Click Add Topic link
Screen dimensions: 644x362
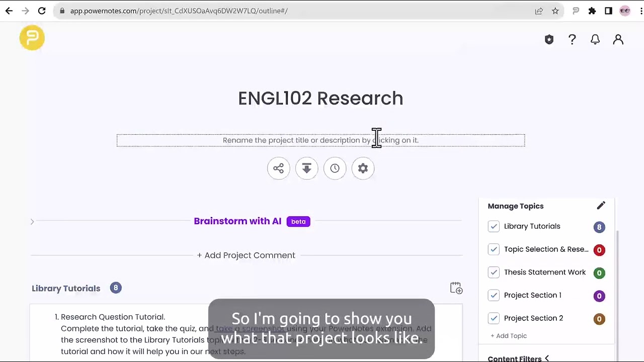[509, 336]
